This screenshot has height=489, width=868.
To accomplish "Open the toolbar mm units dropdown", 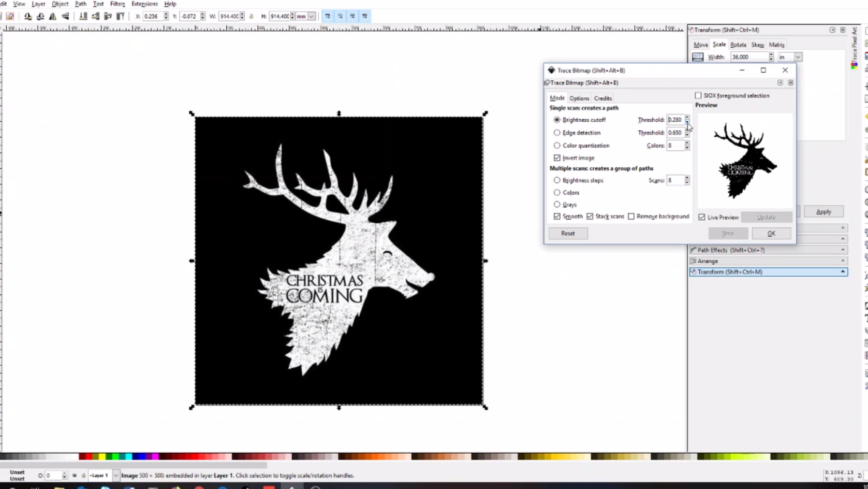I will pyautogui.click(x=312, y=16).
